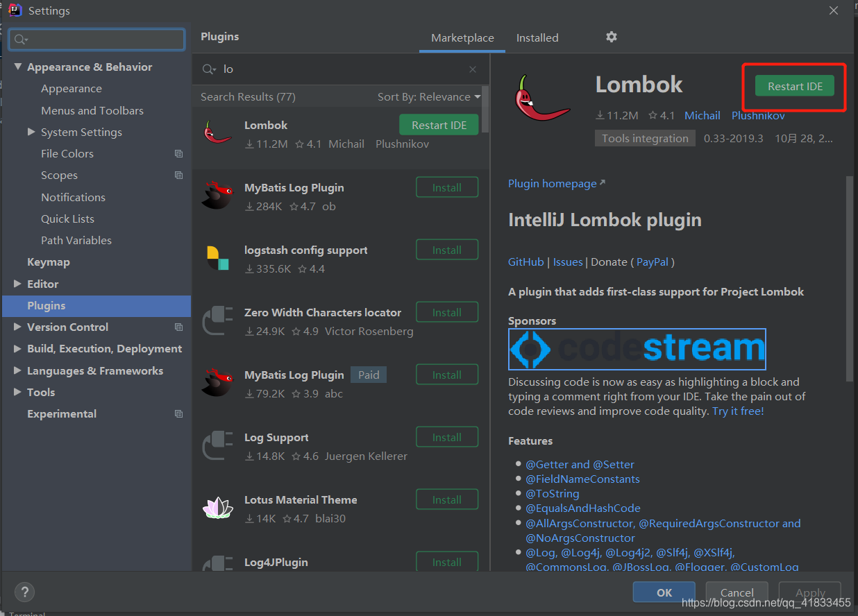Expand the Version Control section
The height and width of the screenshot is (616, 858).
click(17, 327)
